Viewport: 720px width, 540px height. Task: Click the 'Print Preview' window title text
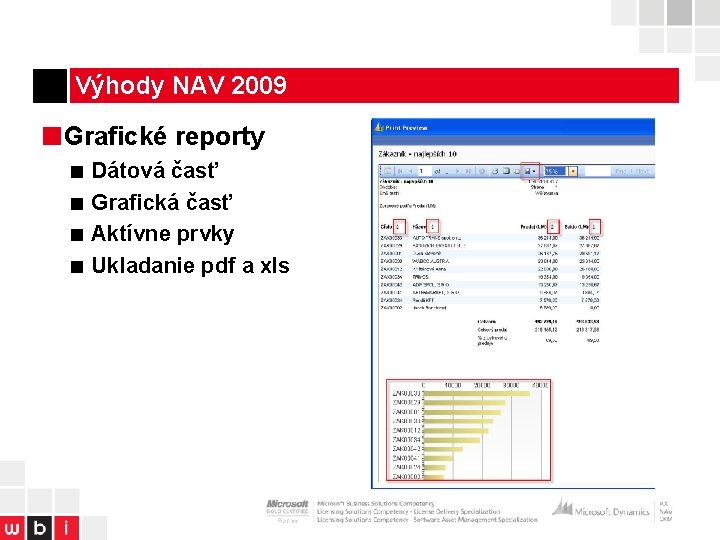pyautogui.click(x=406, y=128)
